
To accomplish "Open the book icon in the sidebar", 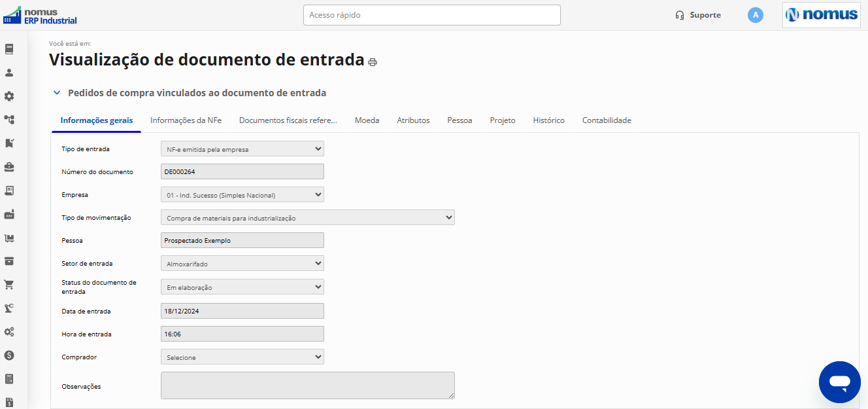I will pos(9,49).
